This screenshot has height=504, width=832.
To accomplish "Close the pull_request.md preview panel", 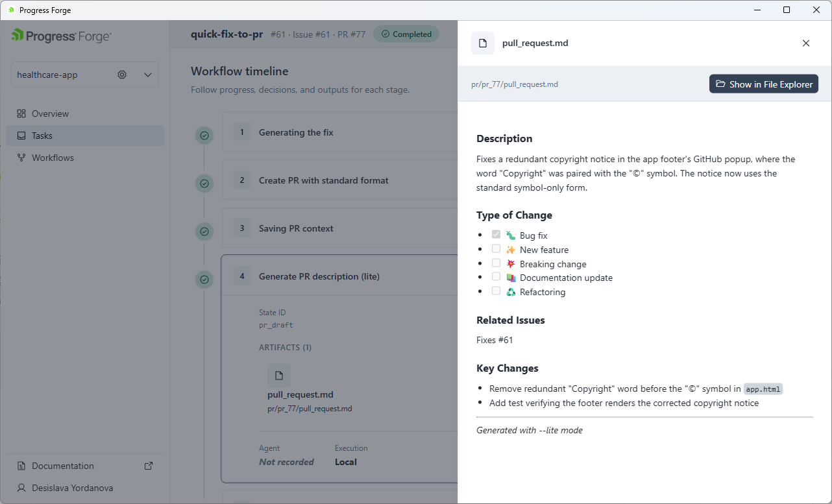I will pyautogui.click(x=806, y=43).
